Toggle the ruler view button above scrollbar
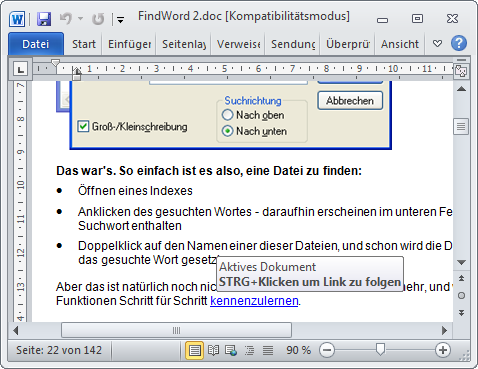This screenshot has width=478, height=369. tap(461, 71)
